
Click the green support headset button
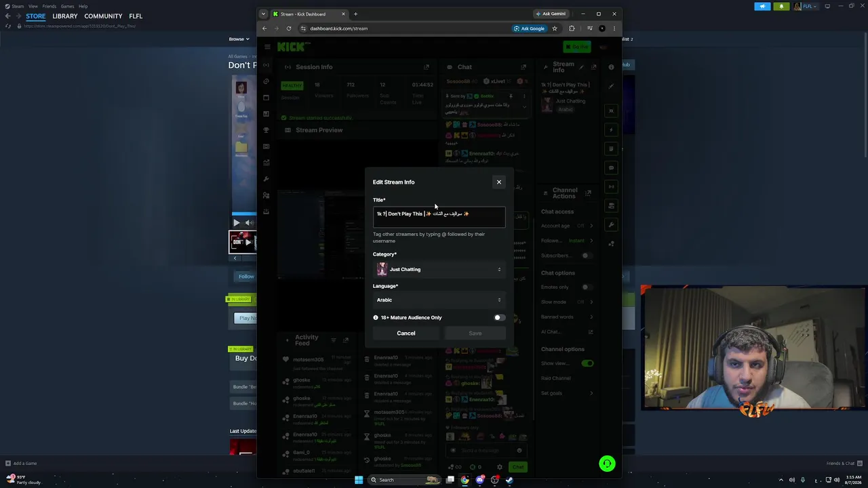pyautogui.click(x=607, y=464)
